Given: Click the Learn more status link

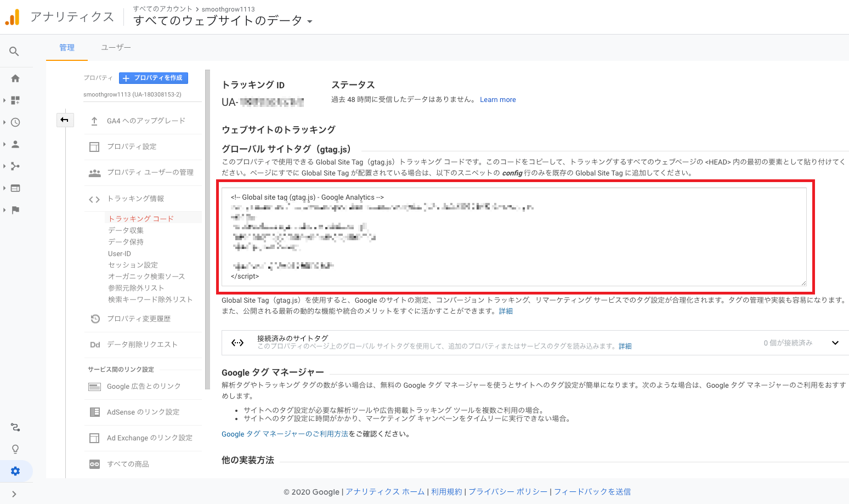Looking at the screenshot, I should 497,99.
